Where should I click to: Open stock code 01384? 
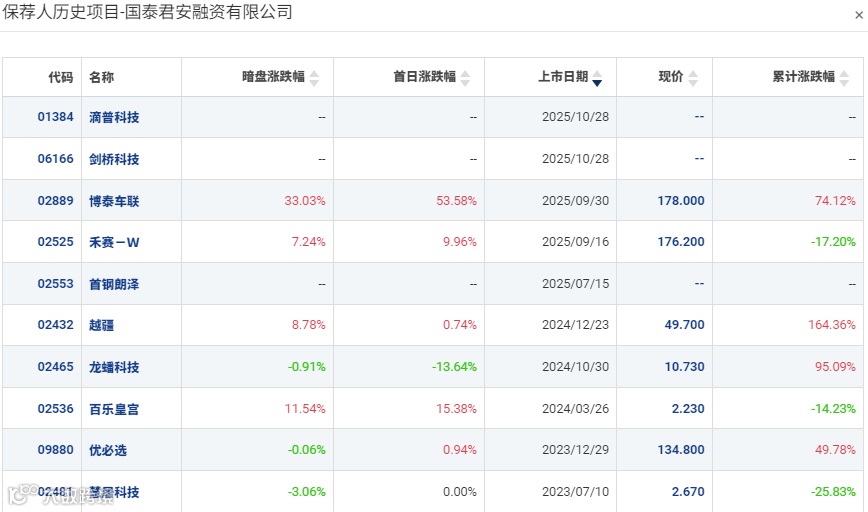click(x=55, y=117)
